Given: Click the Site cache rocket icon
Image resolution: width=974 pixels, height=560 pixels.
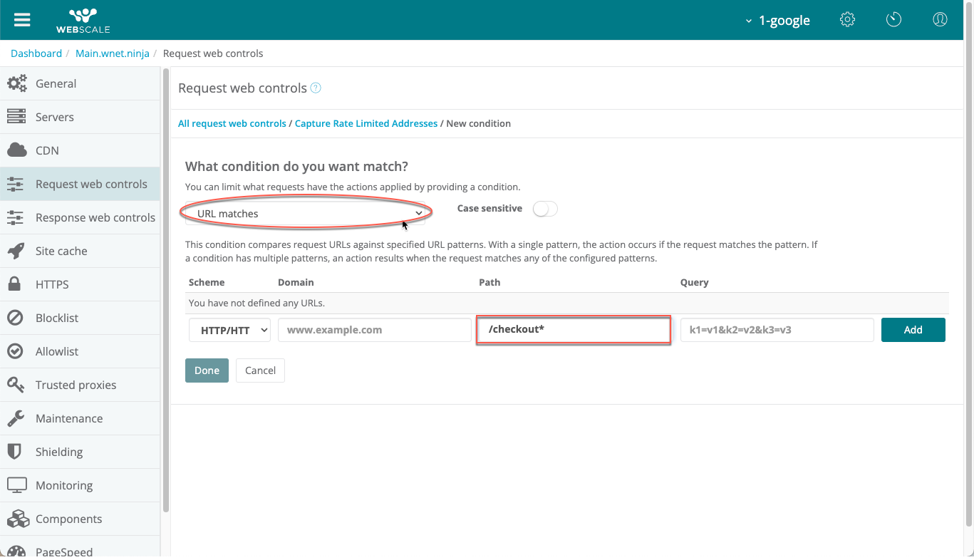Looking at the screenshot, I should 16,251.
